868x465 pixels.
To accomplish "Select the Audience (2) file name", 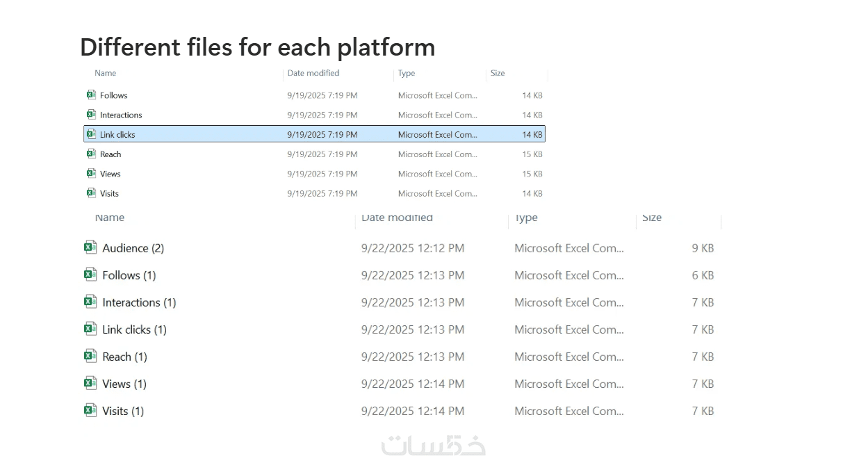I will pos(133,248).
